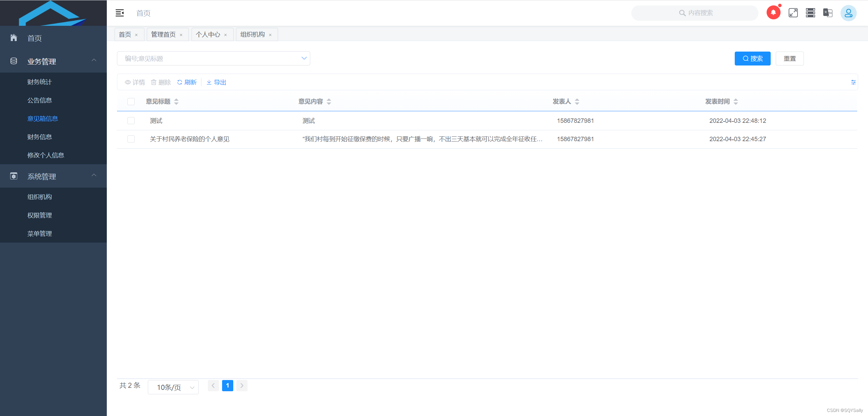Open the notification bell icon
The height and width of the screenshot is (416, 868).
(x=773, y=13)
